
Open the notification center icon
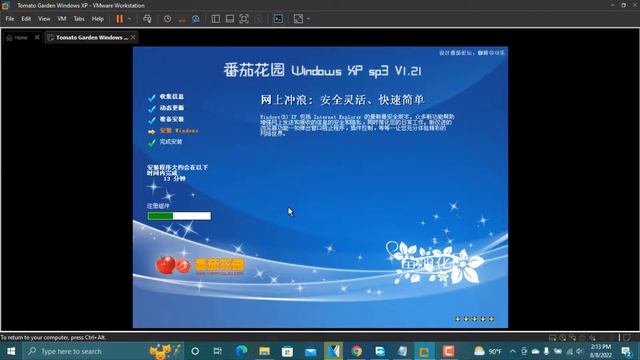click(626, 351)
